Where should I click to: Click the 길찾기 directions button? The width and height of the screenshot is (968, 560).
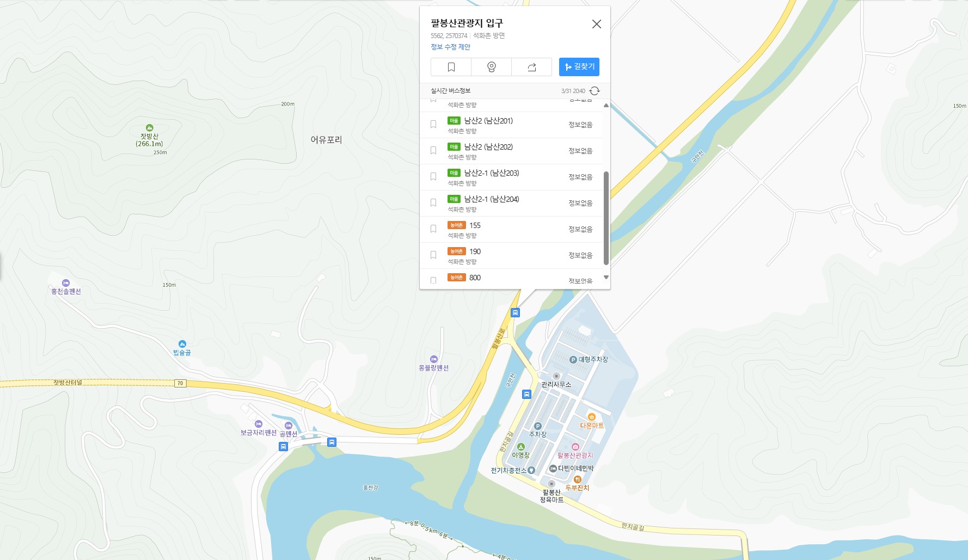pos(579,67)
